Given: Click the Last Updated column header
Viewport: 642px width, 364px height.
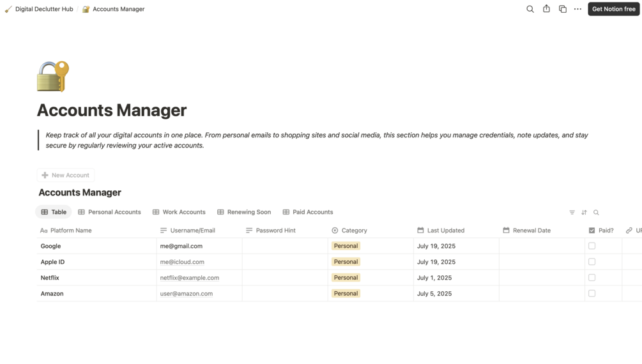Looking at the screenshot, I should pyautogui.click(x=456, y=231).
